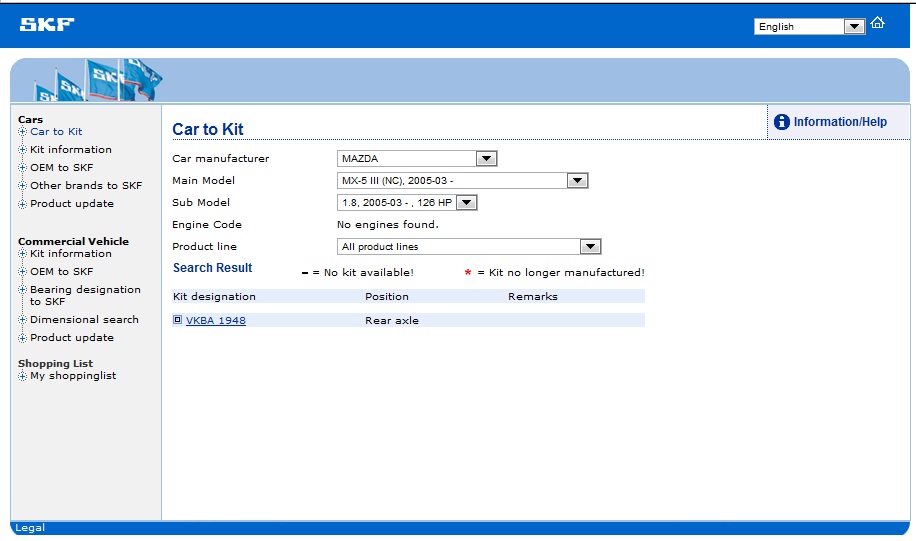Open Cars OEM to SKF menu item
This screenshot has height=541, width=916.
point(61,168)
